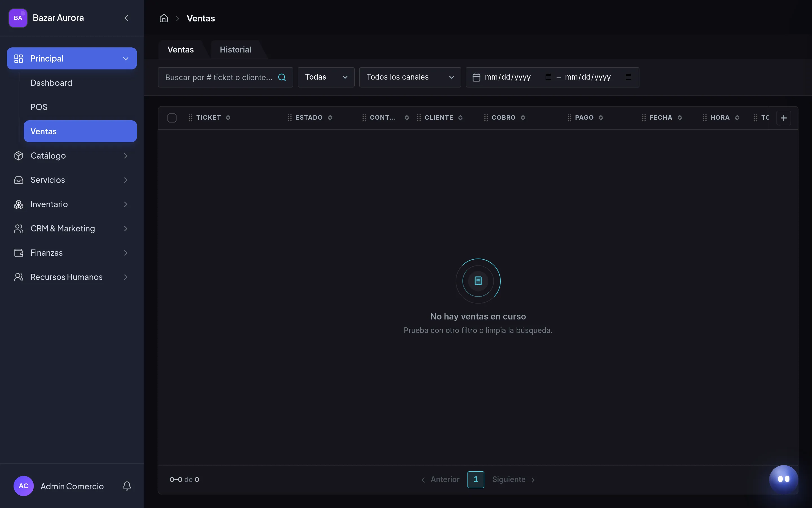Expand the Recursos Humanos section
This screenshot has width=812, height=508.
click(72, 277)
